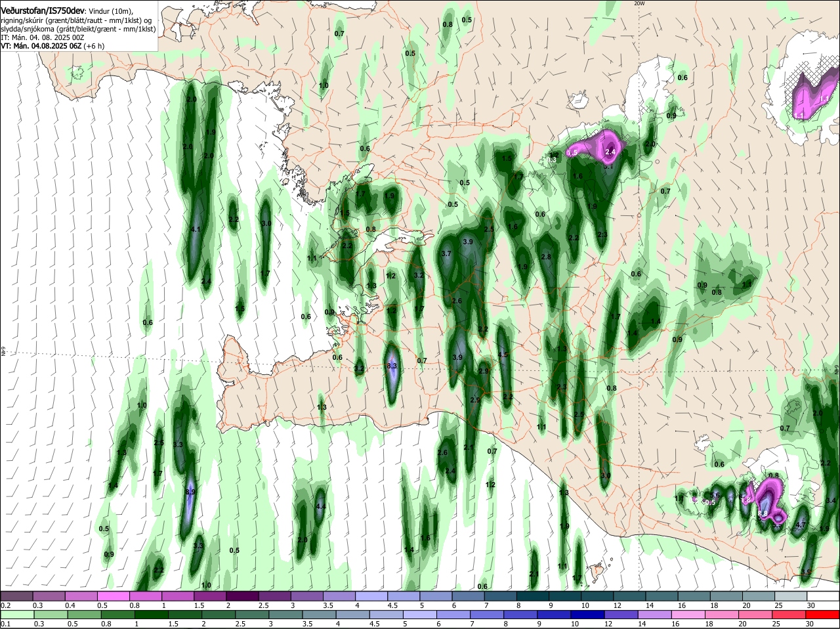
Task: Click the 3.4 value at the map's right edge
Action: pyautogui.click(x=831, y=500)
